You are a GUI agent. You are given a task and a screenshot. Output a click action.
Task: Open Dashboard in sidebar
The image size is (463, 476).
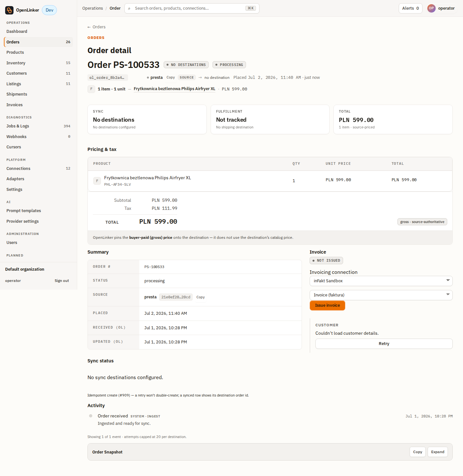[x=38, y=32]
